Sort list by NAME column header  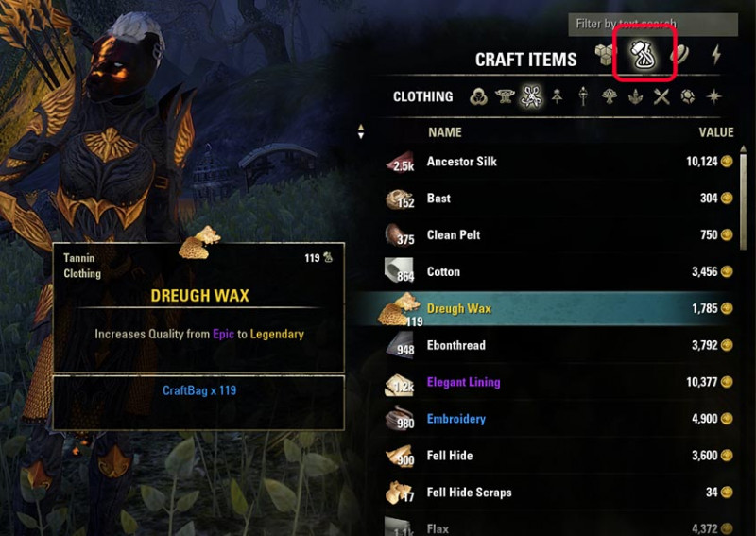pos(445,132)
